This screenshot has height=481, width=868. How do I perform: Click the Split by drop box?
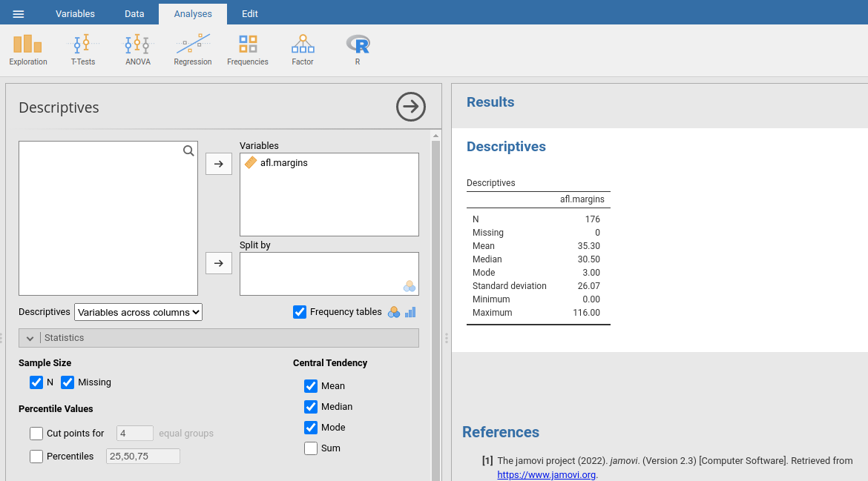pos(329,273)
